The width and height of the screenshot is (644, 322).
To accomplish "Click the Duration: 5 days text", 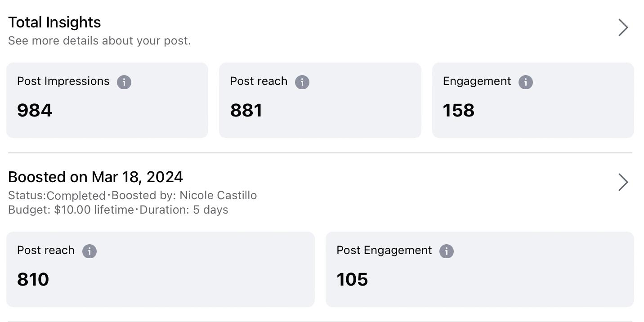I will tap(184, 210).
